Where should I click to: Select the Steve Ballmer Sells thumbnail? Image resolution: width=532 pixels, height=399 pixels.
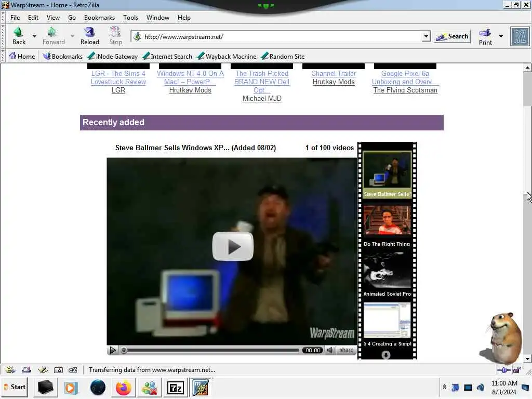click(387, 174)
